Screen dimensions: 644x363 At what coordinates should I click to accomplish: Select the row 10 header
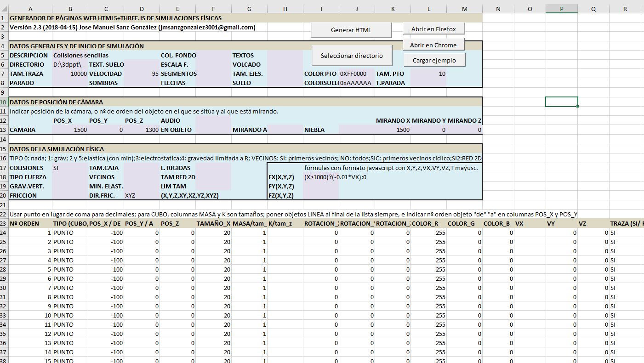pyautogui.click(x=4, y=102)
